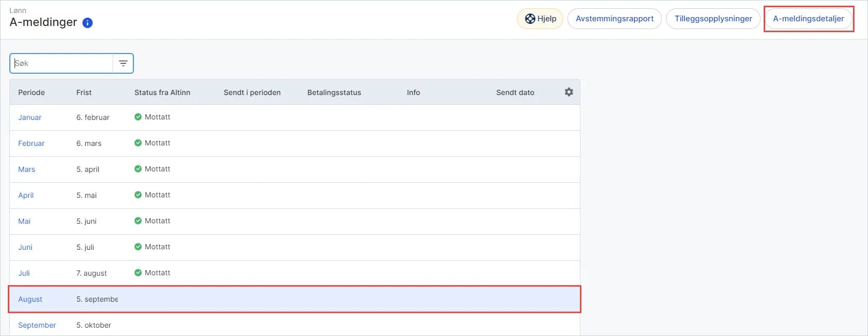Open the Februar period link

[31, 143]
